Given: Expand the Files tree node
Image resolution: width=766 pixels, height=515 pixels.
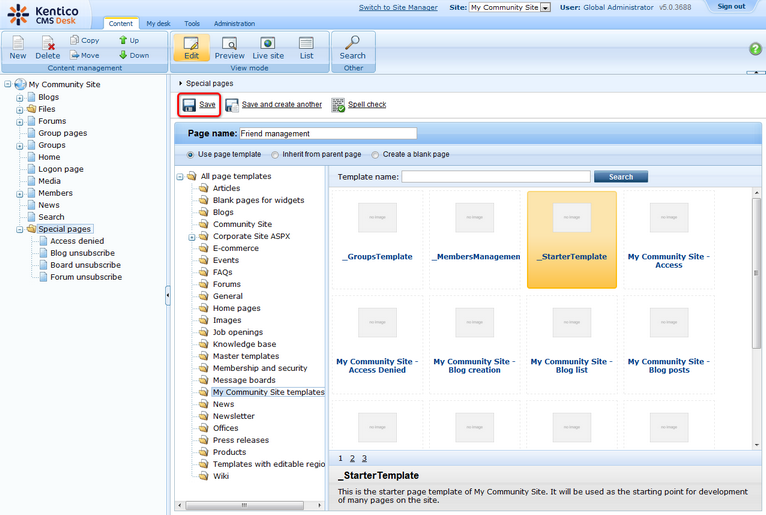Looking at the screenshot, I should click(x=20, y=109).
